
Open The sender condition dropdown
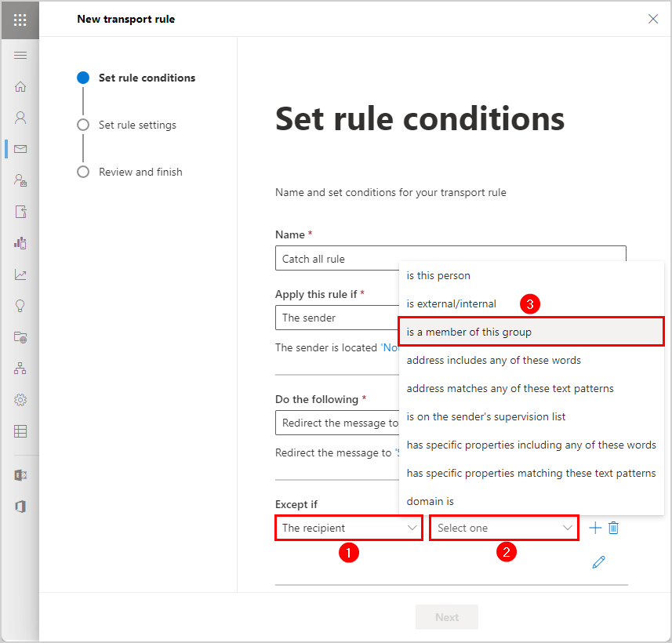(337, 318)
